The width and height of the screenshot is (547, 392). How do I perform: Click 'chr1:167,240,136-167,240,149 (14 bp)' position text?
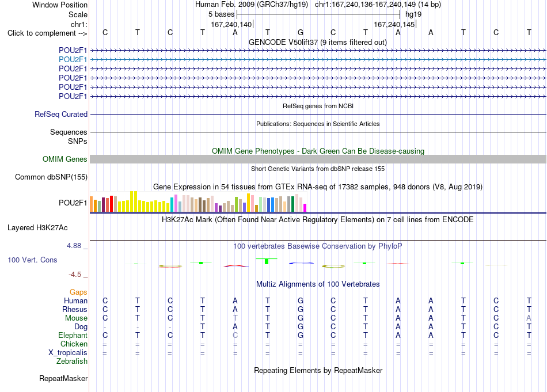click(x=378, y=5)
